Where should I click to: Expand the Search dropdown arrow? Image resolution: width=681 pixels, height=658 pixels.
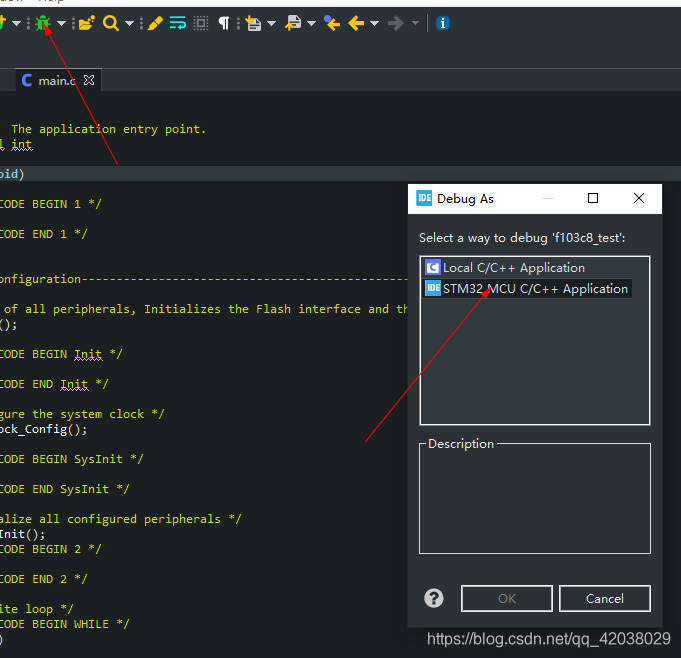click(x=129, y=23)
